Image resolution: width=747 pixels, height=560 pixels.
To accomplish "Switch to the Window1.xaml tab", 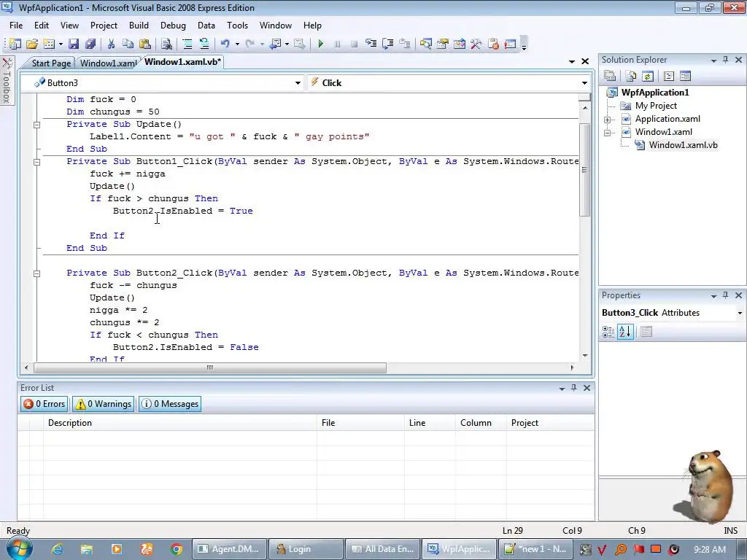I will pyautogui.click(x=108, y=63).
